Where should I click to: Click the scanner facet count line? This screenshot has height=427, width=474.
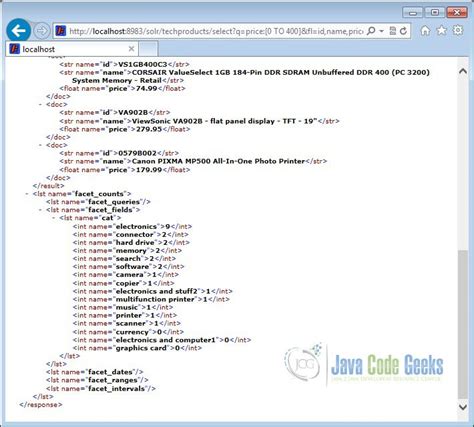point(127,323)
